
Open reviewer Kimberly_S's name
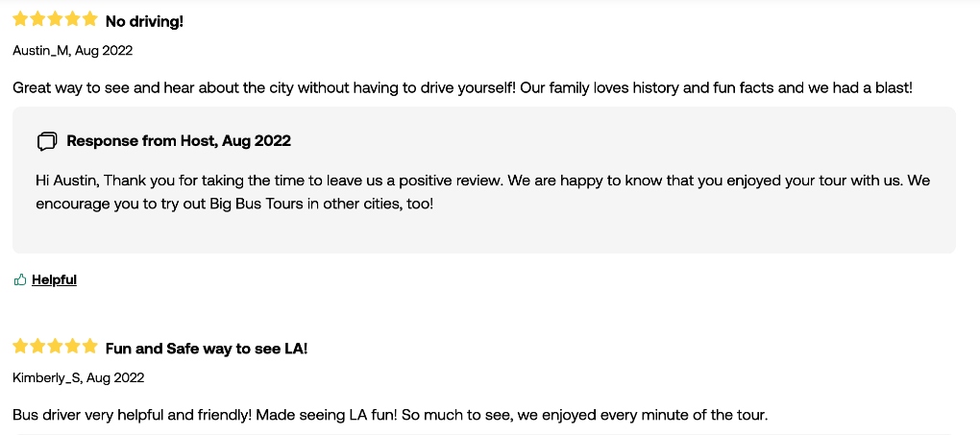pos(46,378)
